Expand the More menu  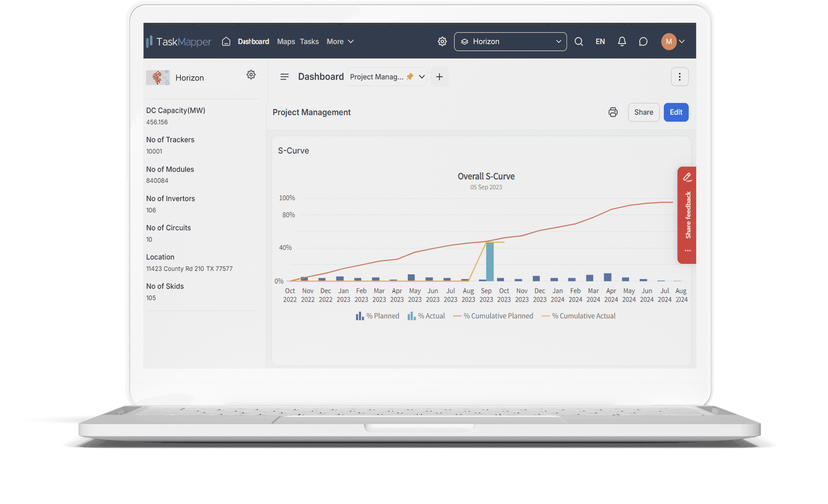point(340,41)
